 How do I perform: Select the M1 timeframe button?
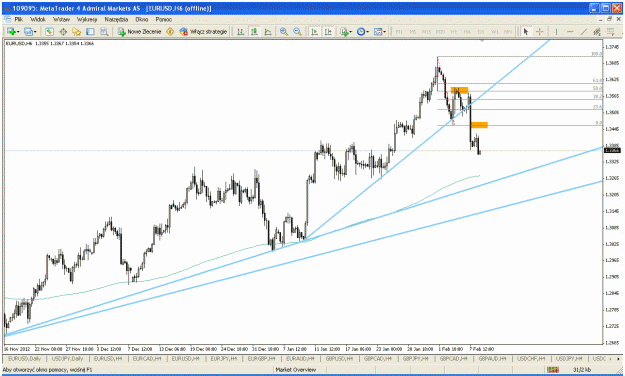399,31
